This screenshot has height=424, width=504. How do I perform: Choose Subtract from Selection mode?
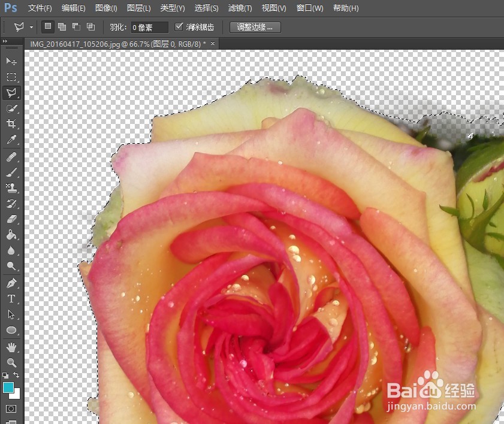pyautogui.click(x=76, y=27)
